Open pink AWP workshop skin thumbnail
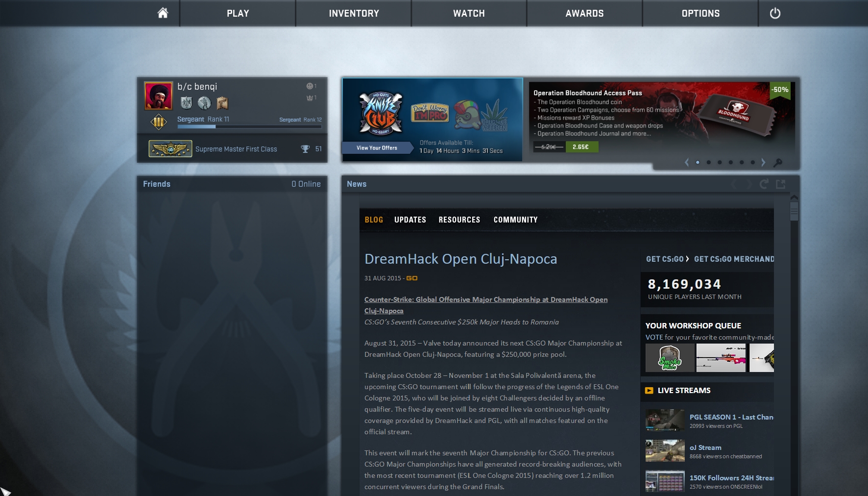Screen dimensions: 868x496 point(721,358)
